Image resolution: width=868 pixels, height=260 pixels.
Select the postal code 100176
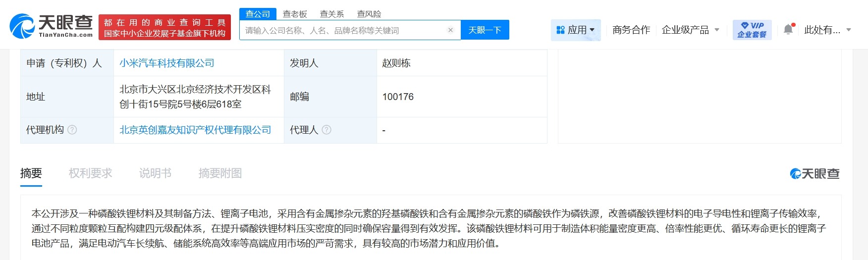tap(398, 97)
